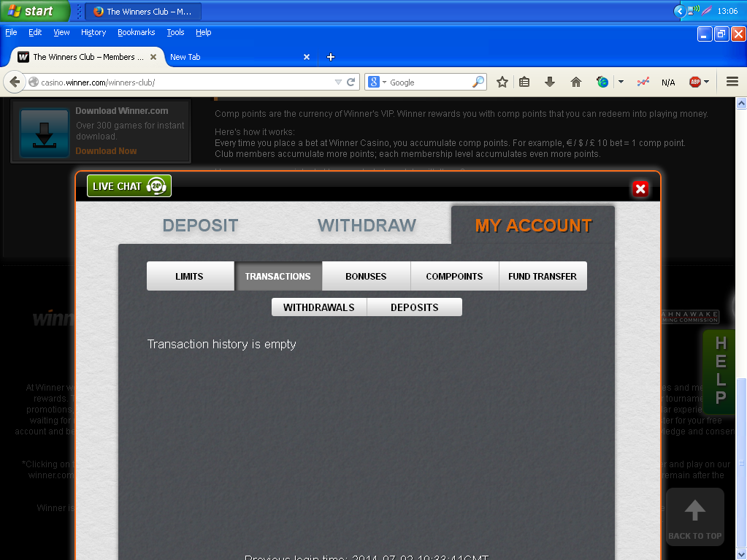Click the taskbar clock showing 13:06
Viewport: 747px width, 560px height.
[727, 11]
